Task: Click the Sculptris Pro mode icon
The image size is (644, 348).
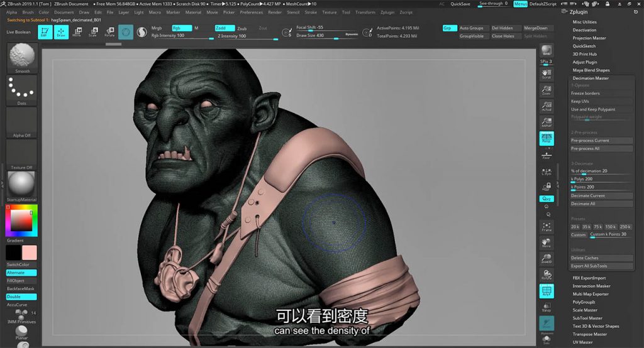Action: 142,32
